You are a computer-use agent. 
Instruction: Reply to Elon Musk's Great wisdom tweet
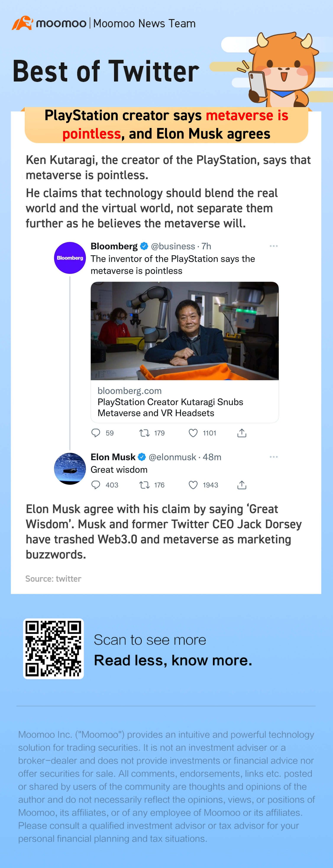coord(96,485)
